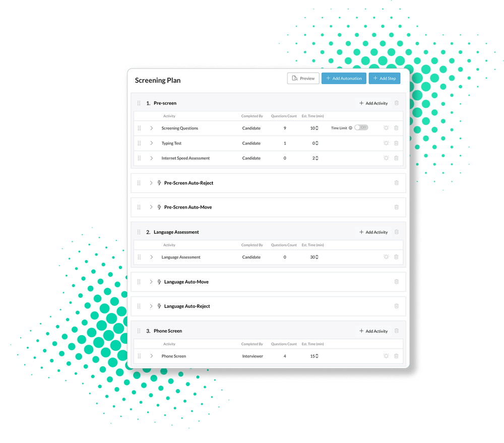Adjust Est. Time stepper for Screening Questions
The width and height of the screenshot is (504, 443).
click(x=317, y=128)
